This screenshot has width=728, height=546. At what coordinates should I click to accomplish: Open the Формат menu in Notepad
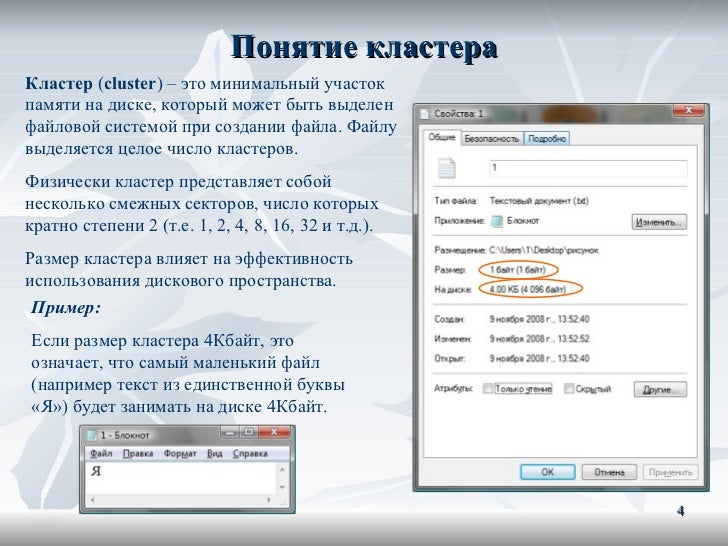[x=180, y=454]
